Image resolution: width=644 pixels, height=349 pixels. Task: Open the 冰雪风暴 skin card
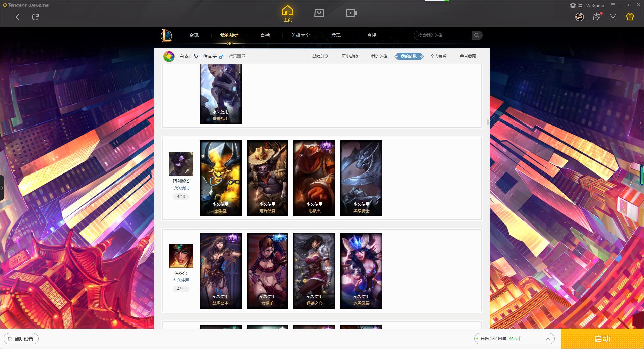click(361, 270)
